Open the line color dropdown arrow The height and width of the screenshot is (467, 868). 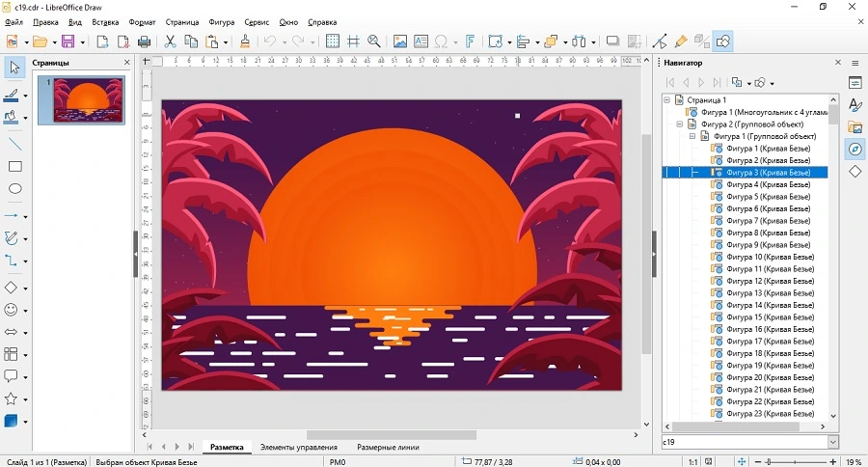coord(25,96)
